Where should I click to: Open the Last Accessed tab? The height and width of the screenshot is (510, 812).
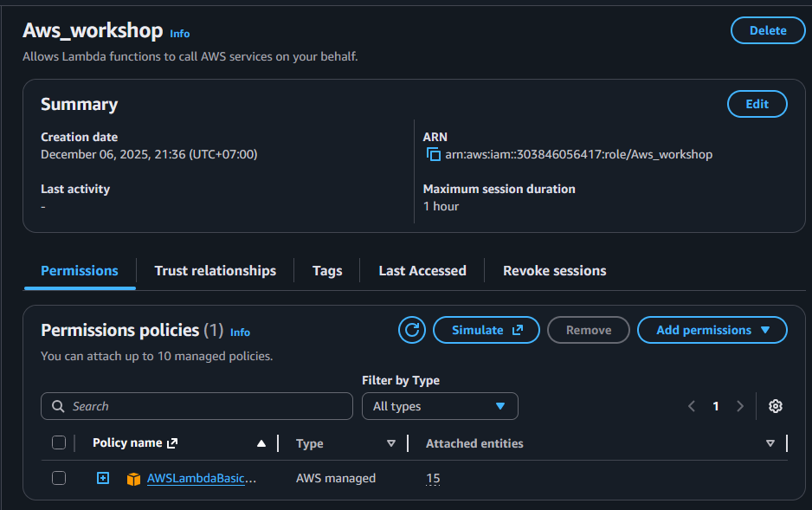click(422, 271)
